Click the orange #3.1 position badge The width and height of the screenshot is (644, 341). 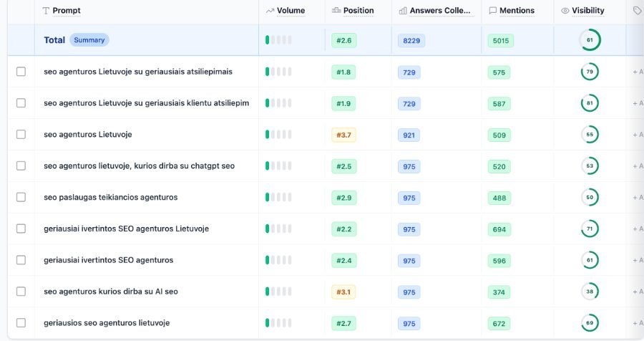[343, 292]
